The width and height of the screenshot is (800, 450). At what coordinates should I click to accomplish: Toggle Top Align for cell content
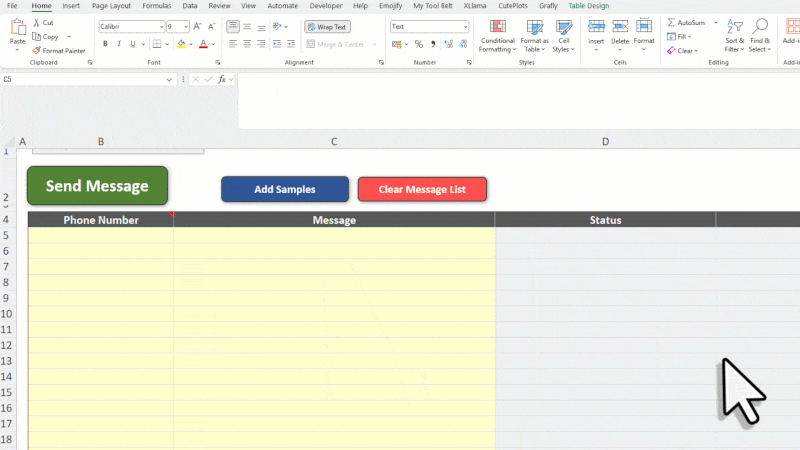coord(233,27)
